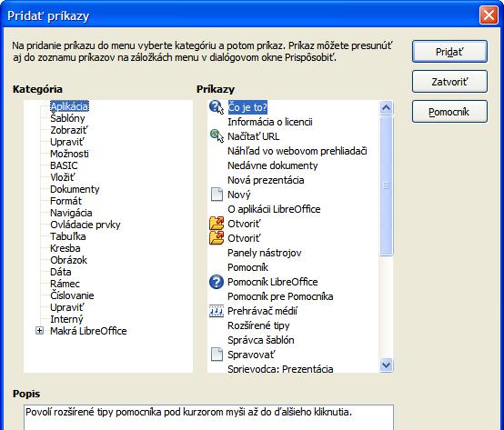Select 'Sprievodca: Prezentácia' command
Screen dimensions: 504x430
tap(280, 369)
